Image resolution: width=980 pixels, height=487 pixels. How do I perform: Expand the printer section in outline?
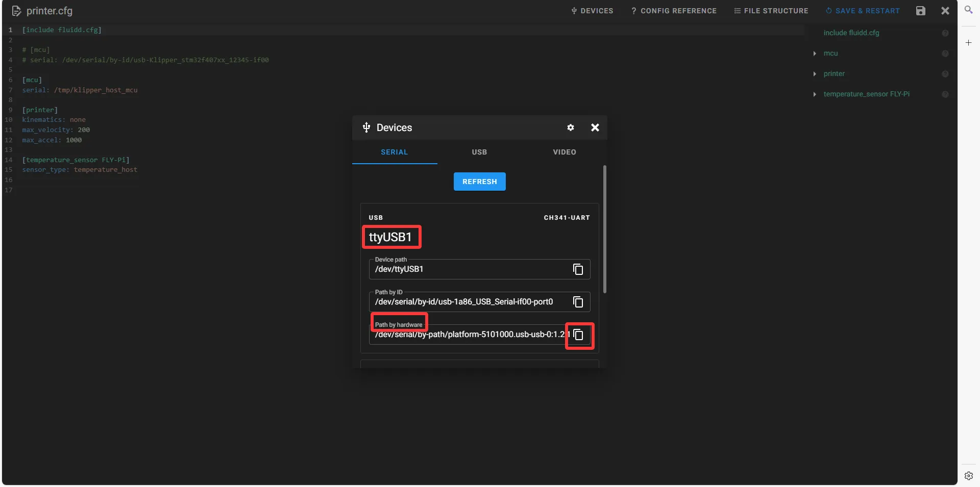coord(815,74)
